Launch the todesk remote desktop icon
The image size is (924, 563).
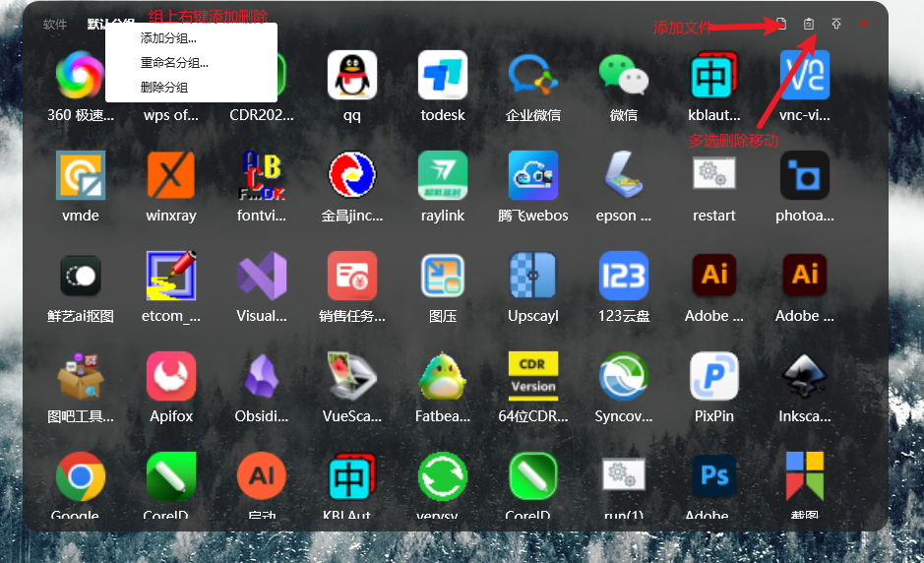coord(443,76)
